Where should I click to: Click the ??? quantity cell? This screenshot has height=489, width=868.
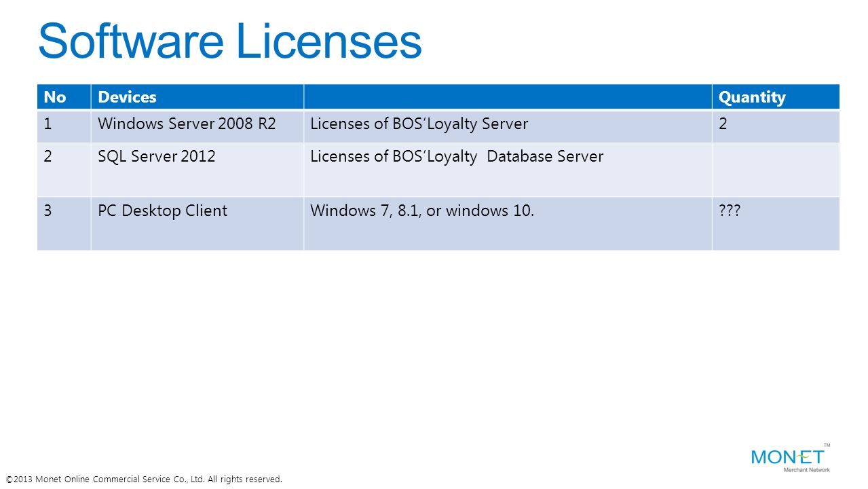point(776,223)
